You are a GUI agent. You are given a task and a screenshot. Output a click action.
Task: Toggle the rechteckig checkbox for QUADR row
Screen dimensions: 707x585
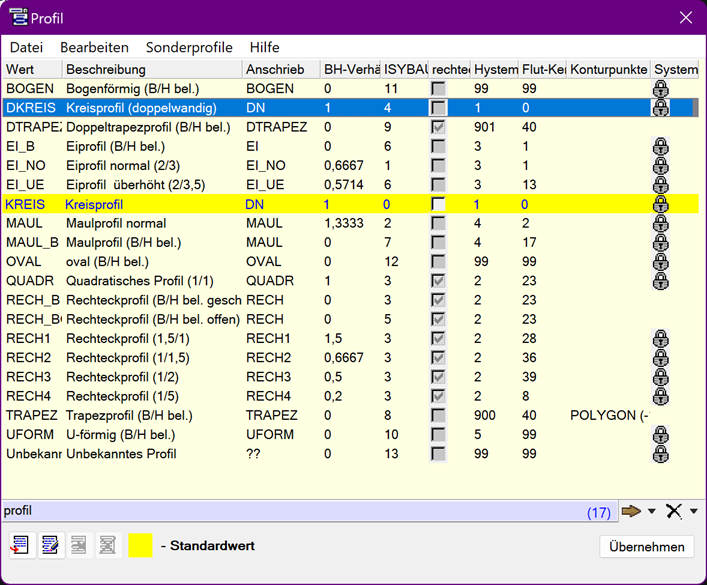coord(438,281)
